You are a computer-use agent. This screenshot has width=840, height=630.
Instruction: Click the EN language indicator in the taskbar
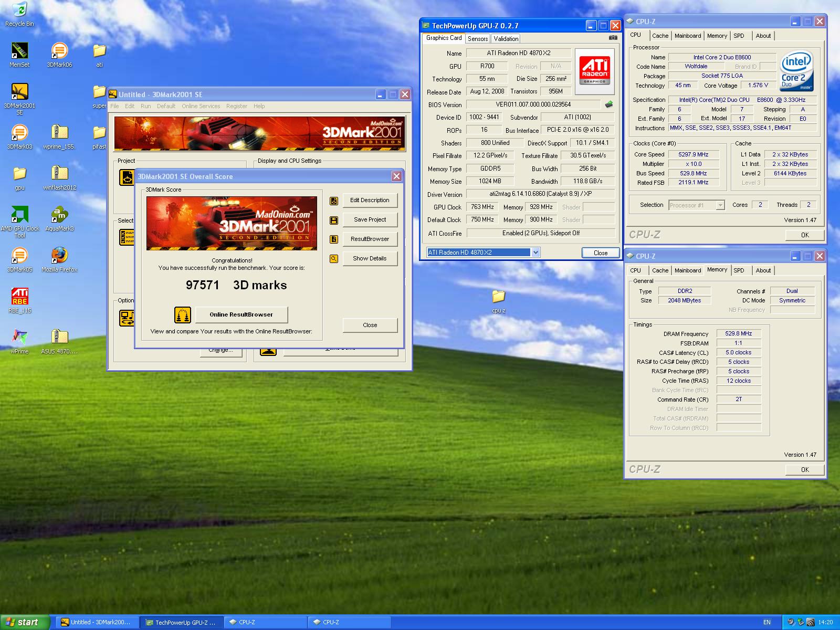point(767,623)
